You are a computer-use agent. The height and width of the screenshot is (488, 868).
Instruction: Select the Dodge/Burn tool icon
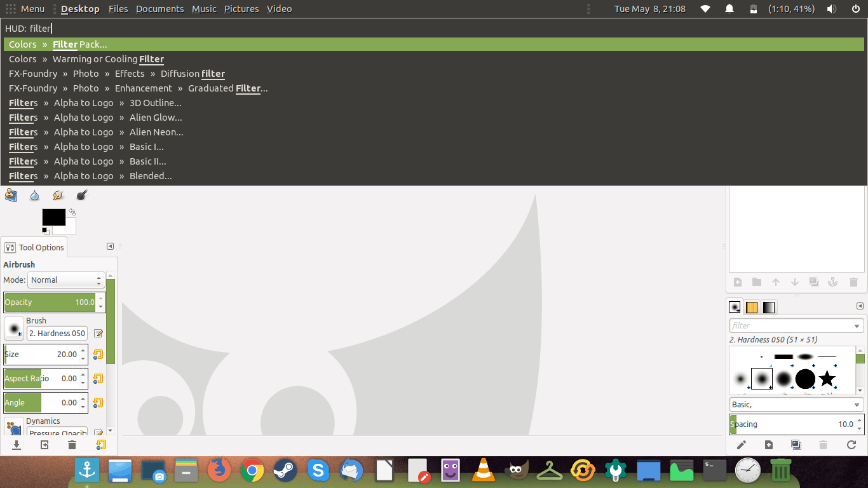click(x=81, y=196)
